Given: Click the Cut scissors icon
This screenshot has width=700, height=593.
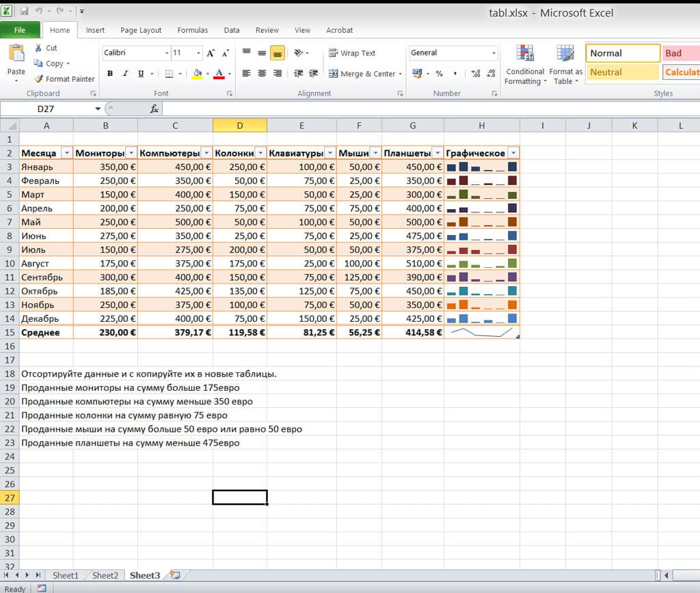Looking at the screenshot, I should (x=38, y=48).
